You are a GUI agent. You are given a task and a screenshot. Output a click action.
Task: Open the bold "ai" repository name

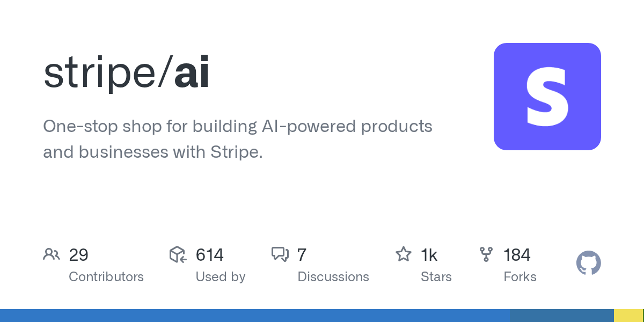point(192,74)
